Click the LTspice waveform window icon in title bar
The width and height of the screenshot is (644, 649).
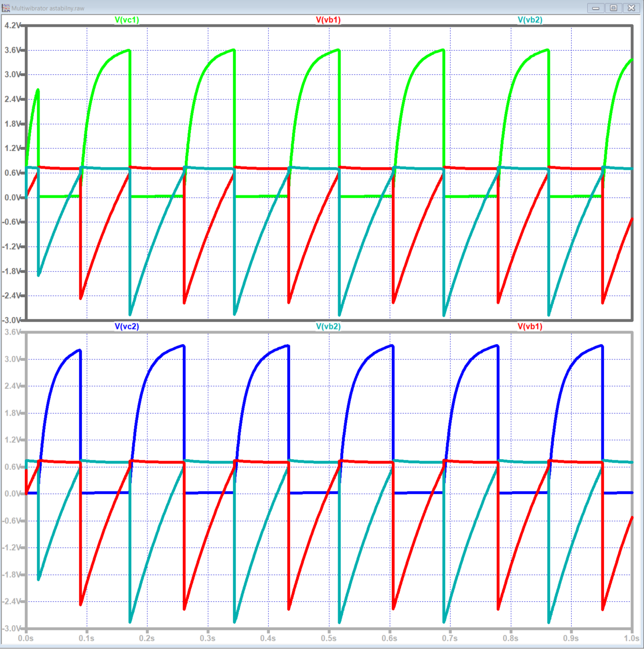tap(6, 8)
